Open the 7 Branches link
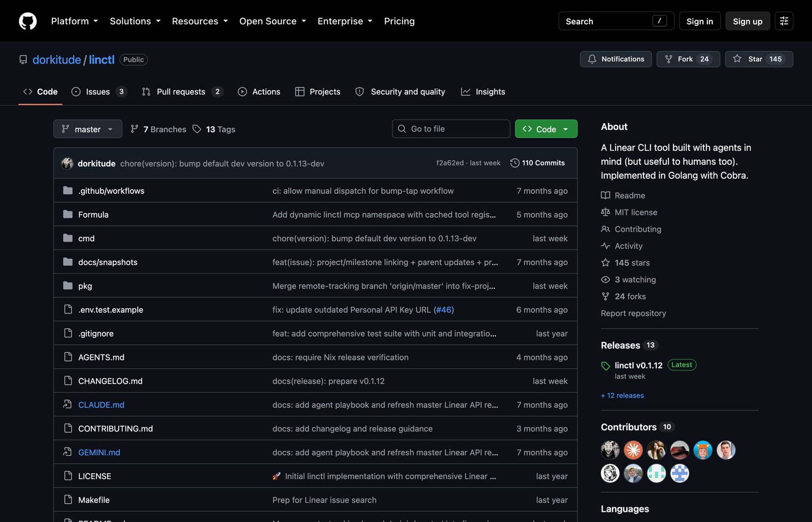Screen dimensions: 812x522 [x=158, y=129]
